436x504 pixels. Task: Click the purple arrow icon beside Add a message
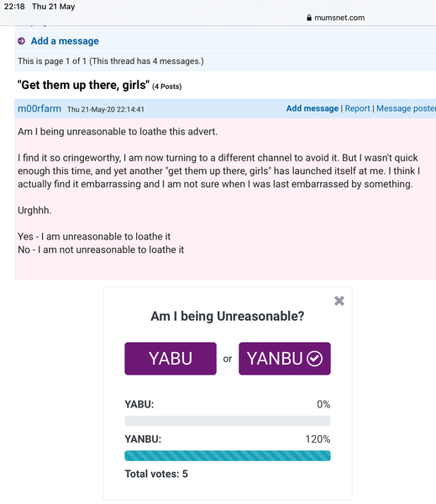coord(22,41)
